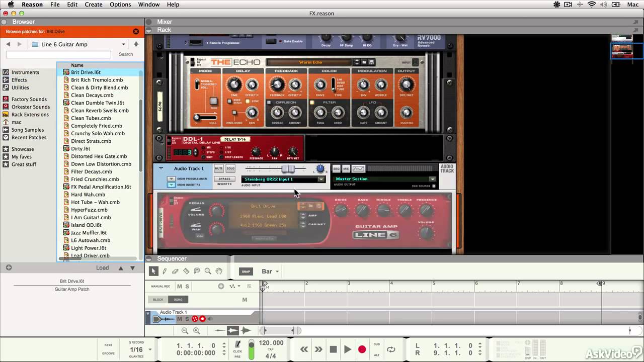Image resolution: width=644 pixels, height=362 pixels.
Task: Solo Audio Track 1 in the rack
Action: click(x=230, y=168)
